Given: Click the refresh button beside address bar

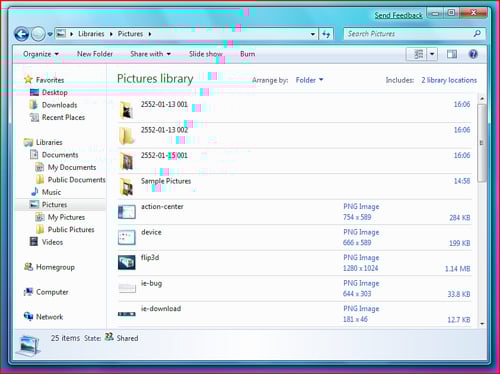Looking at the screenshot, I should tap(326, 34).
